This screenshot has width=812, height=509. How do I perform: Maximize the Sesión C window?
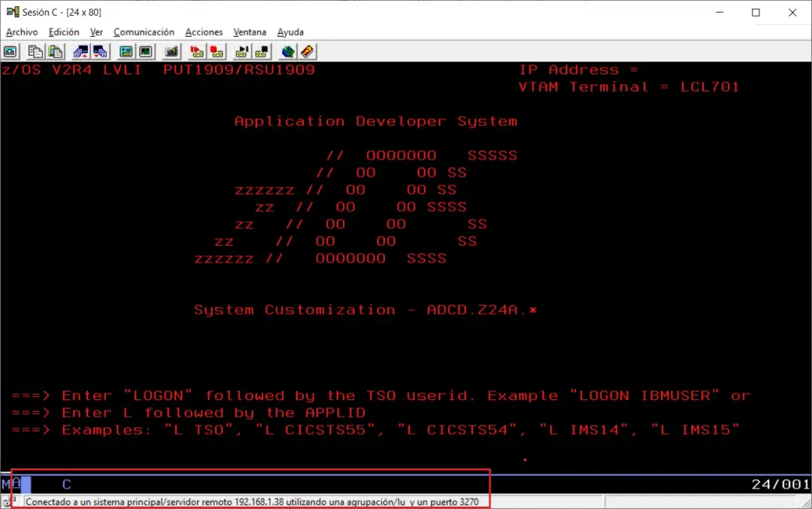coord(756,12)
